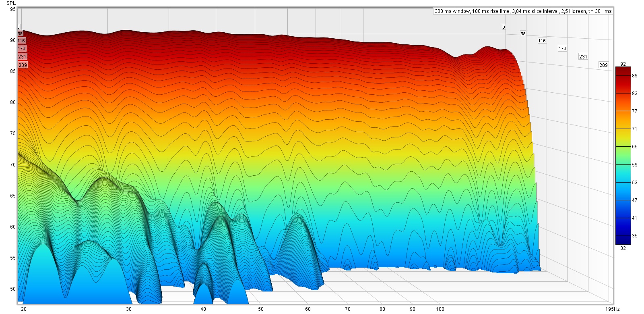Click the red-highlighted 116 time label at left

coord(21,41)
